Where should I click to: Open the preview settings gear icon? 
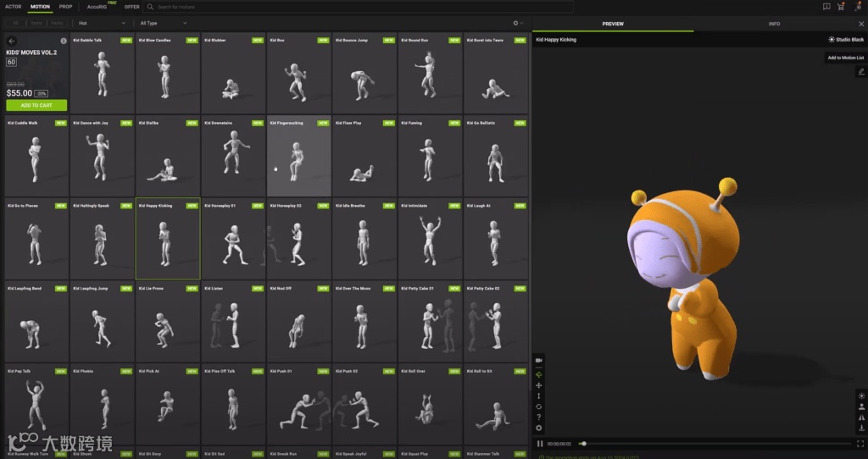pyautogui.click(x=538, y=428)
